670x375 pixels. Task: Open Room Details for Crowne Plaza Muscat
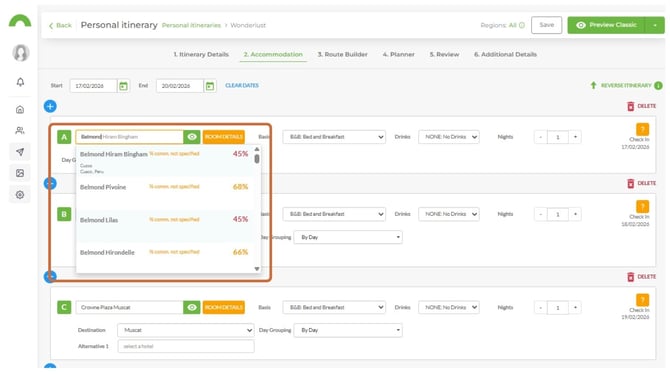pyautogui.click(x=223, y=308)
